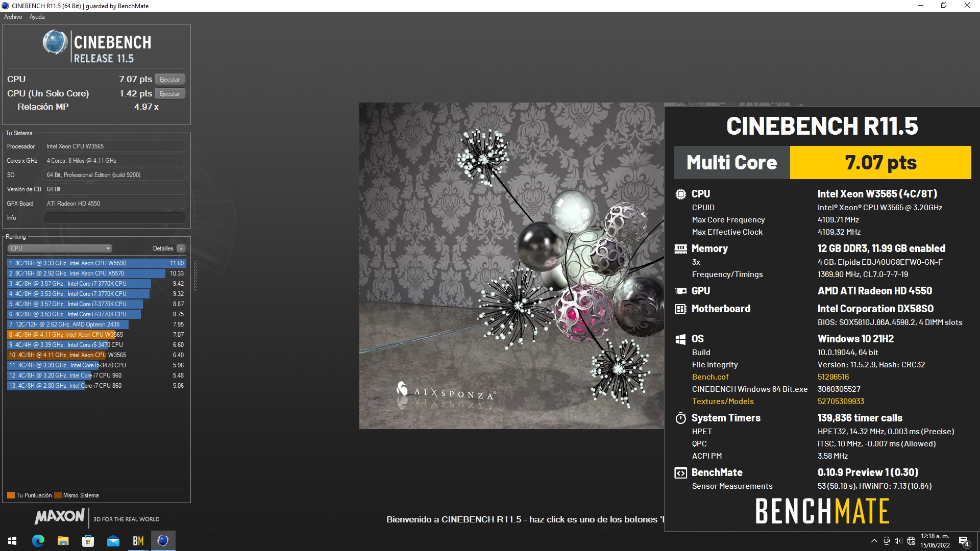Viewport: 980px width, 551px height.
Task: Open the Windows Start menu
Action: (12, 541)
